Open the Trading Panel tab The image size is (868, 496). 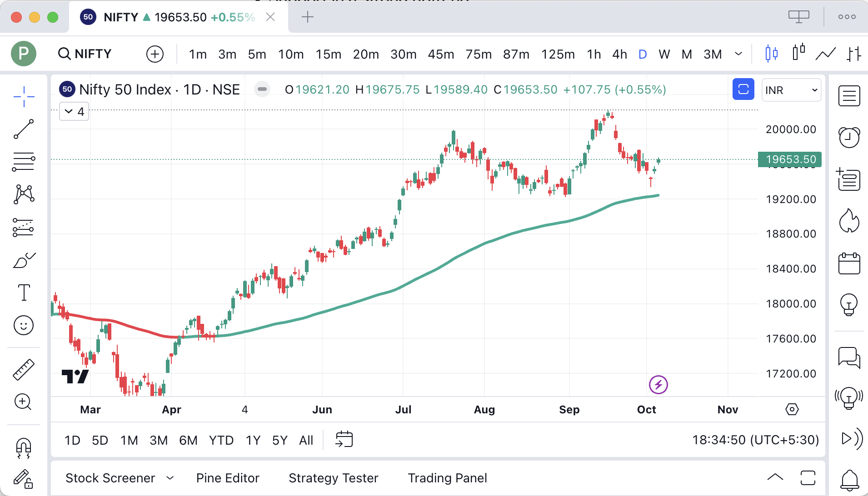(448, 478)
